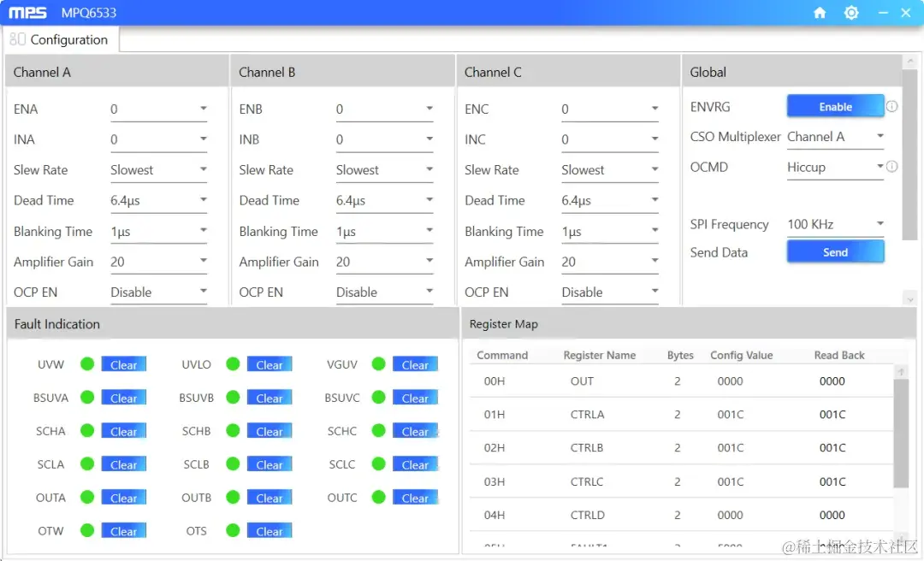Send data with the Send button
The width and height of the screenshot is (924, 561).
point(835,252)
